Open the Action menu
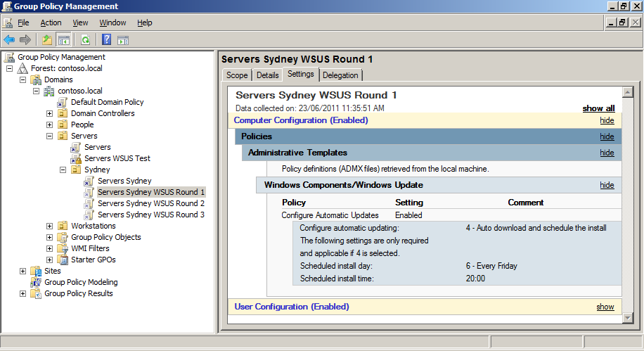This screenshot has height=351, width=644. point(51,23)
